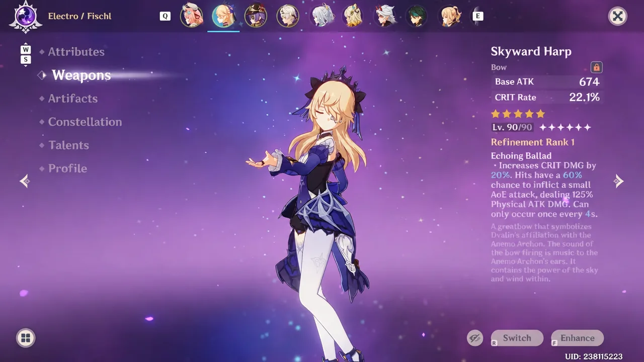
Task: Click the CRIT Rate 22.1% stat row
Action: (546, 97)
